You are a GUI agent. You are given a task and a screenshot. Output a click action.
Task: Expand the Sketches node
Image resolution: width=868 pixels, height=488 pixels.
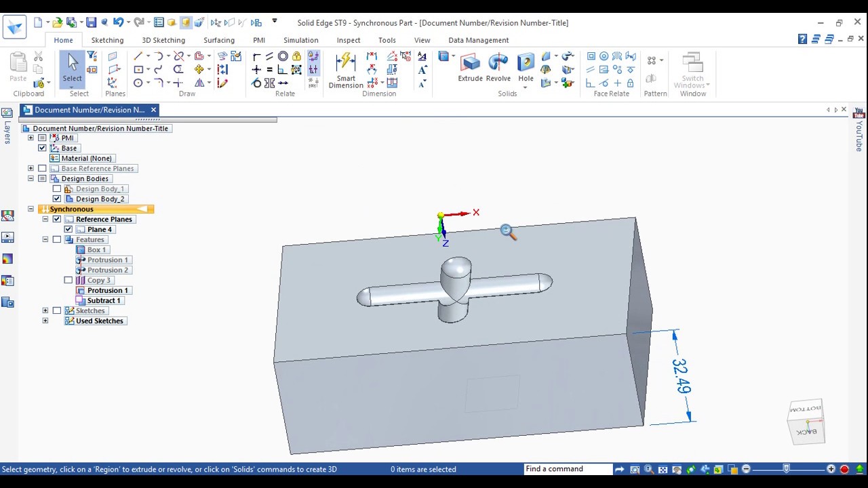tap(45, 310)
